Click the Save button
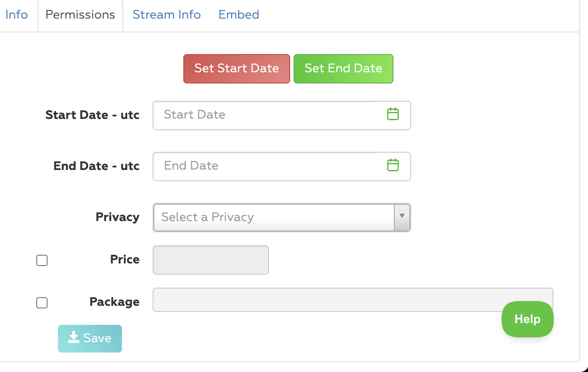588x372 pixels. 90,338
